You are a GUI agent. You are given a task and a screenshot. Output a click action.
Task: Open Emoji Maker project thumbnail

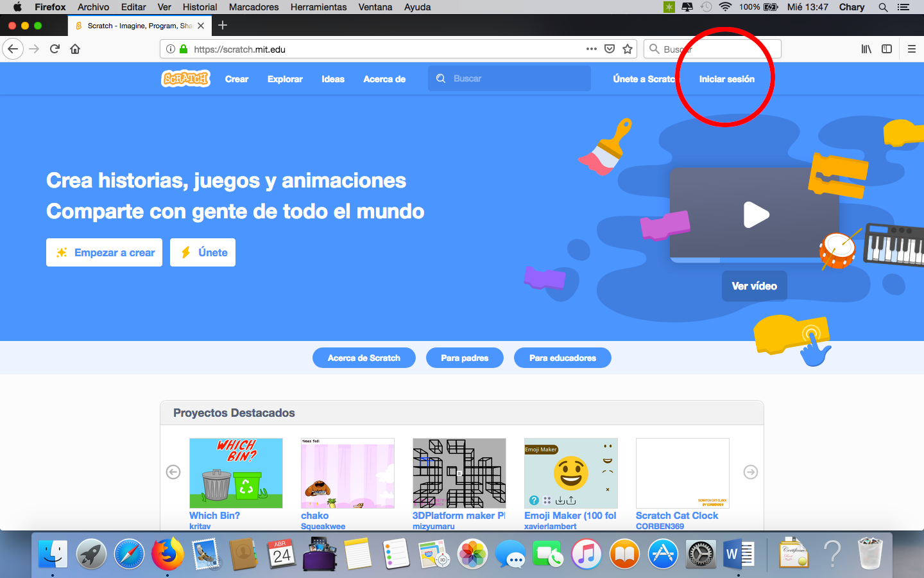pos(571,473)
